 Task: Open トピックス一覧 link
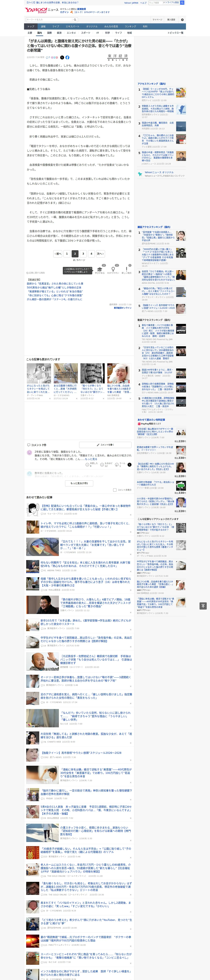point(175,33)
